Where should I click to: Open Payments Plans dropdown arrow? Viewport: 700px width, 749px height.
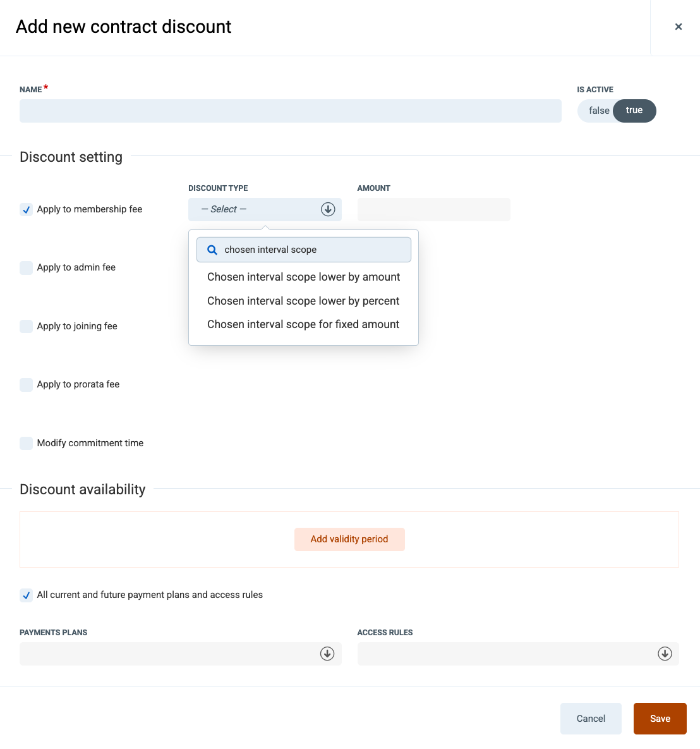pos(327,654)
